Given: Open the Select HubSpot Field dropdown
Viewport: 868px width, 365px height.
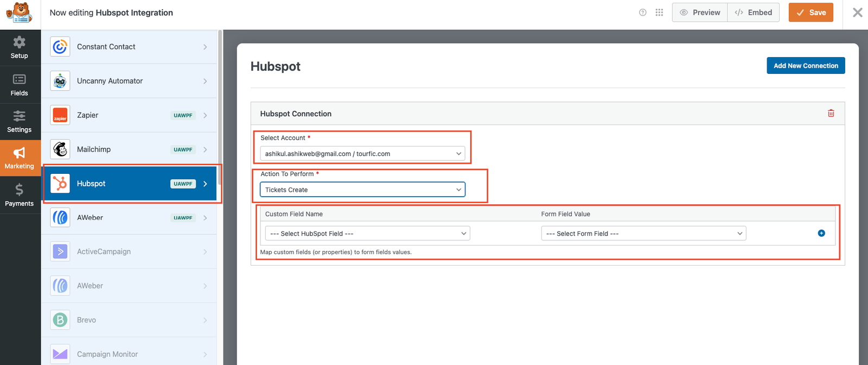Looking at the screenshot, I should (x=367, y=234).
